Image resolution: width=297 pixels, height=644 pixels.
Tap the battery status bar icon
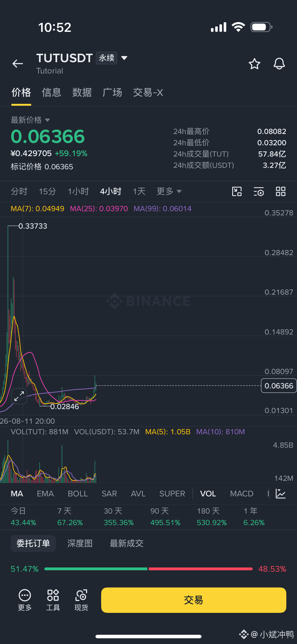(261, 27)
